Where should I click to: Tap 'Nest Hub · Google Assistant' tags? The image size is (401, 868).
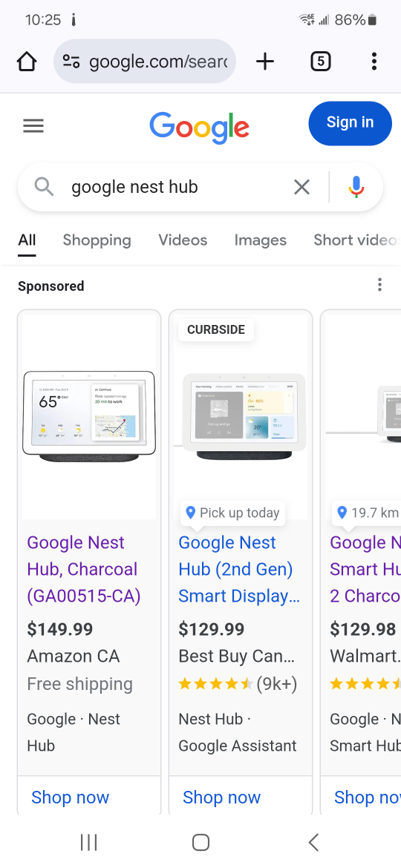coord(238,731)
